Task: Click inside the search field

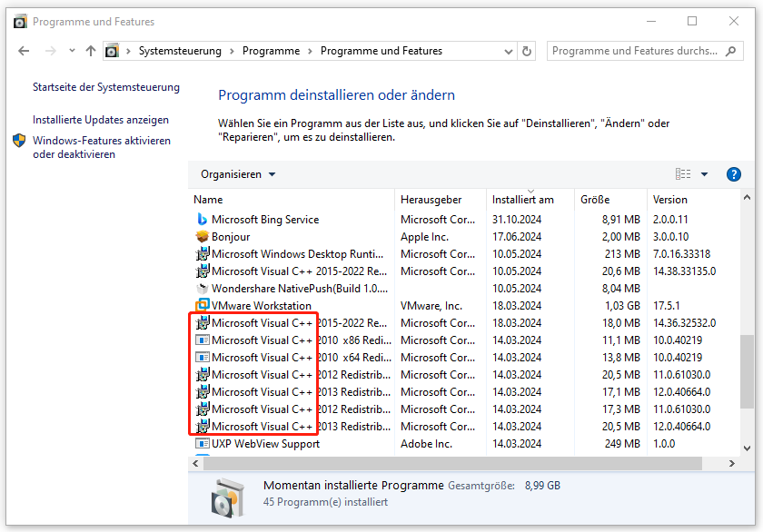Action: (x=636, y=51)
